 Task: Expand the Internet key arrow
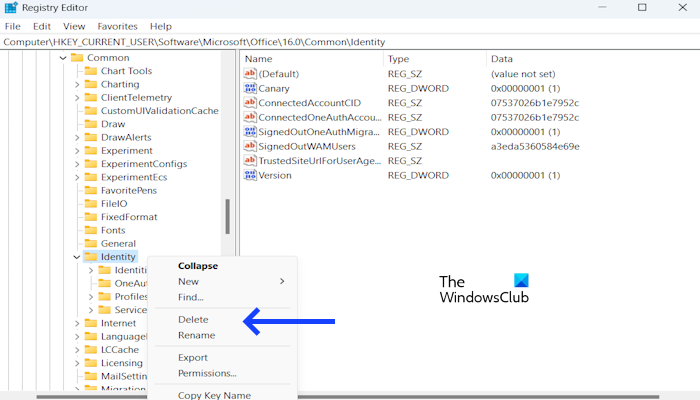click(77, 323)
